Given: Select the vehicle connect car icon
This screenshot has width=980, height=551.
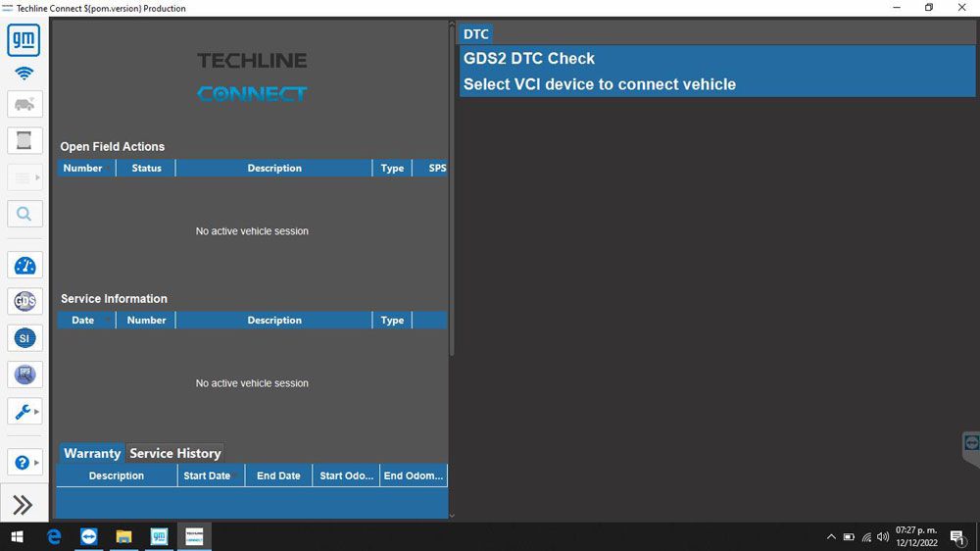Looking at the screenshot, I should point(24,105).
